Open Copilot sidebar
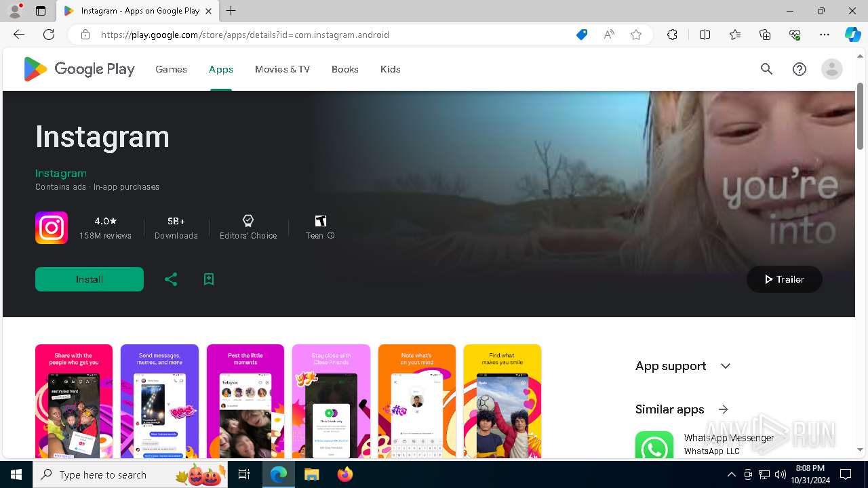The height and width of the screenshot is (488, 868). 852,35
